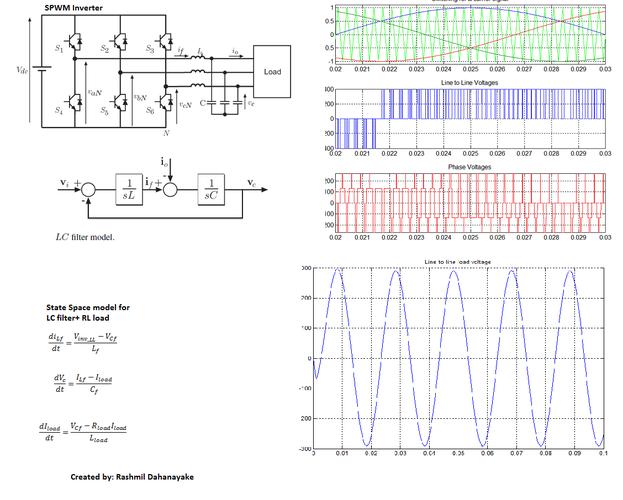Click the first summing junction after vi
623x500 pixels.
click(x=88, y=190)
